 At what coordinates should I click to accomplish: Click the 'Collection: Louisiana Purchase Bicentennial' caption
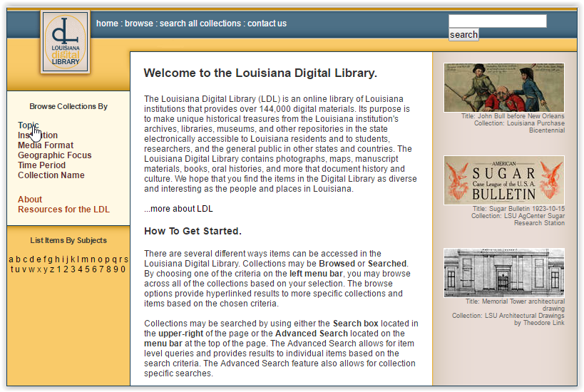coord(519,127)
